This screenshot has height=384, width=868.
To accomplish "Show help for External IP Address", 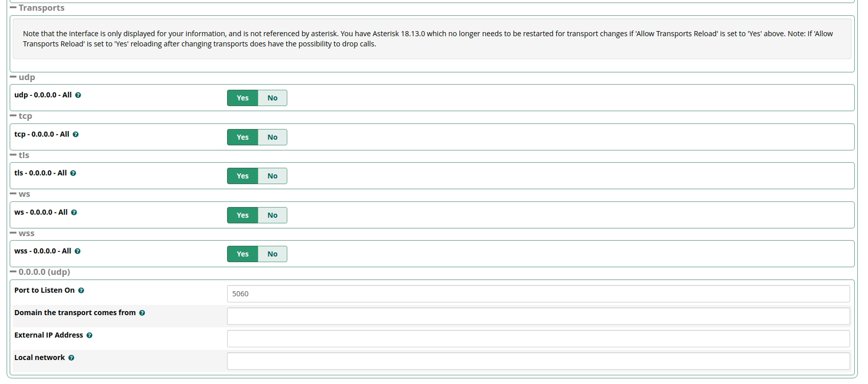I will click(89, 336).
